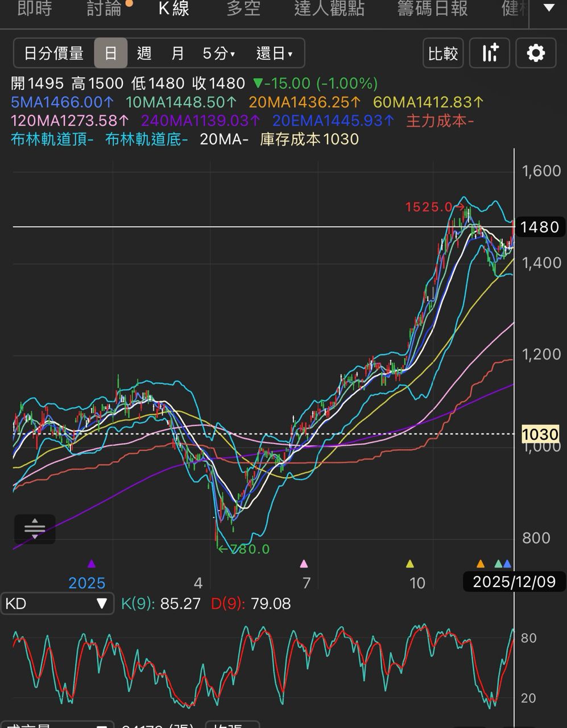This screenshot has height=728, width=567.
Task: Open the KD indicator dropdown
Action: pyautogui.click(x=57, y=603)
